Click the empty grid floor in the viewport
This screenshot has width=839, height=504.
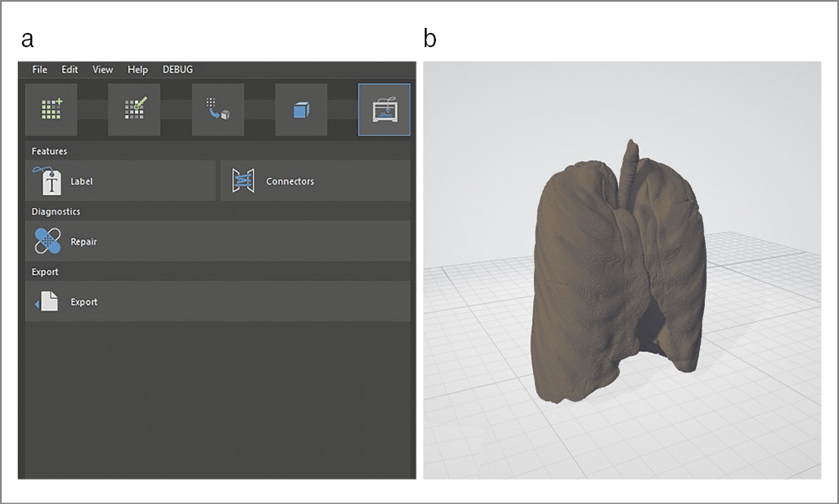[759, 421]
